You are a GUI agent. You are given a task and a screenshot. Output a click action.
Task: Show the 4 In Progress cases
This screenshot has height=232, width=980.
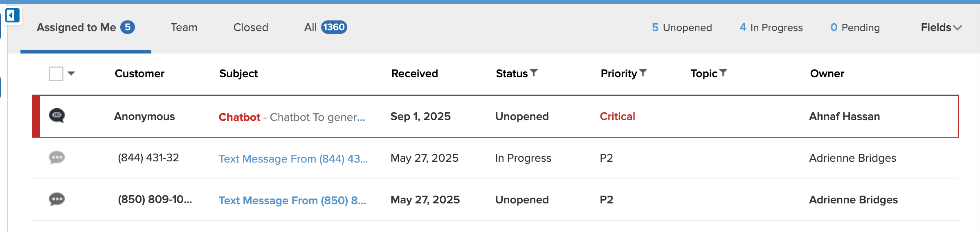tap(771, 27)
